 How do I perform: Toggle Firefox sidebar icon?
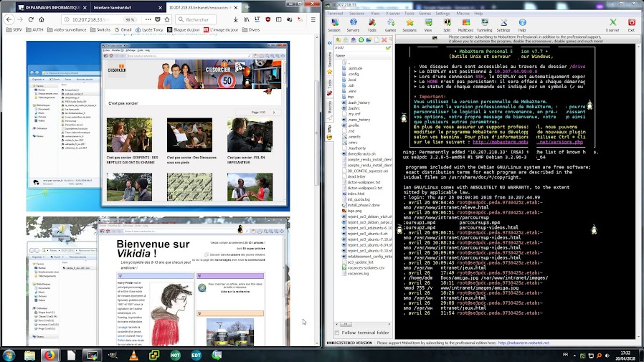[279, 19]
